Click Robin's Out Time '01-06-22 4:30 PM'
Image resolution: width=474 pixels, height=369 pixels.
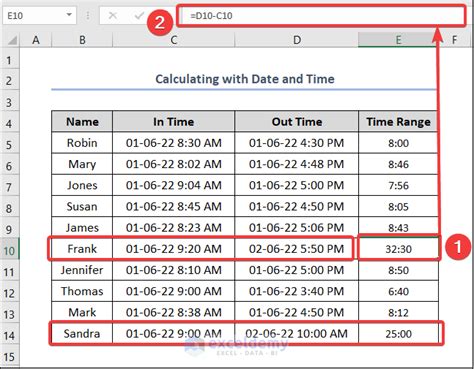[x=297, y=143]
